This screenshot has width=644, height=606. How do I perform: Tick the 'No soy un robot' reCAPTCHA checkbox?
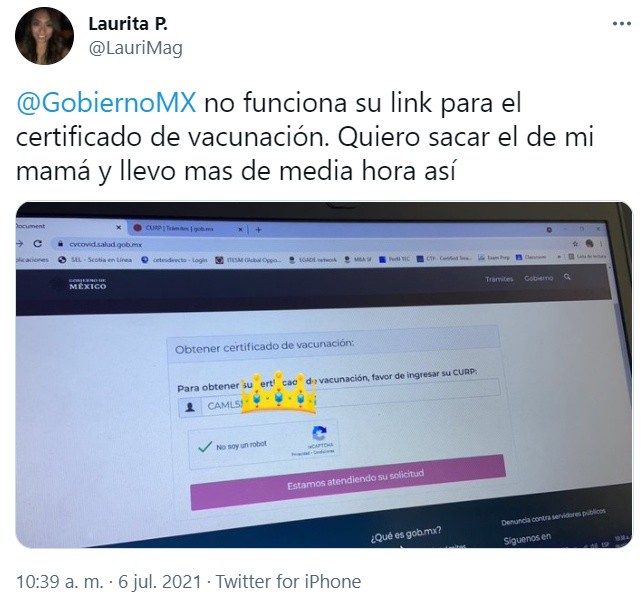click(x=205, y=447)
